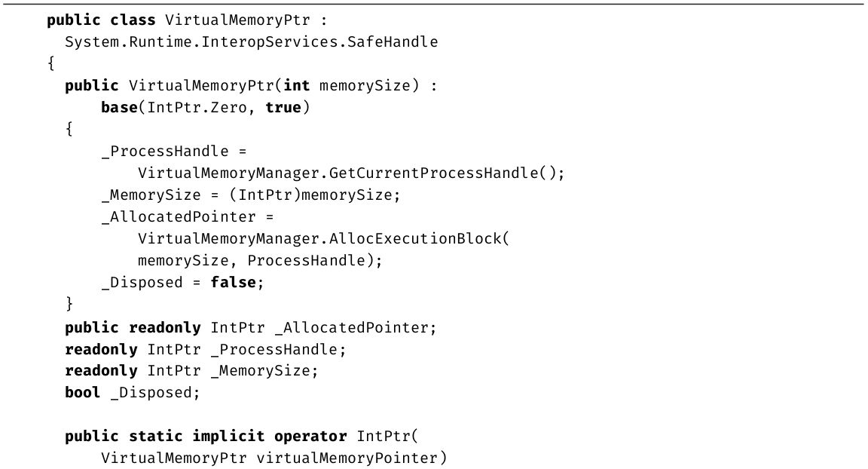The image size is (868, 469).
Task: Click the 'operator' keyword before IntPtr
Action: pos(310,437)
